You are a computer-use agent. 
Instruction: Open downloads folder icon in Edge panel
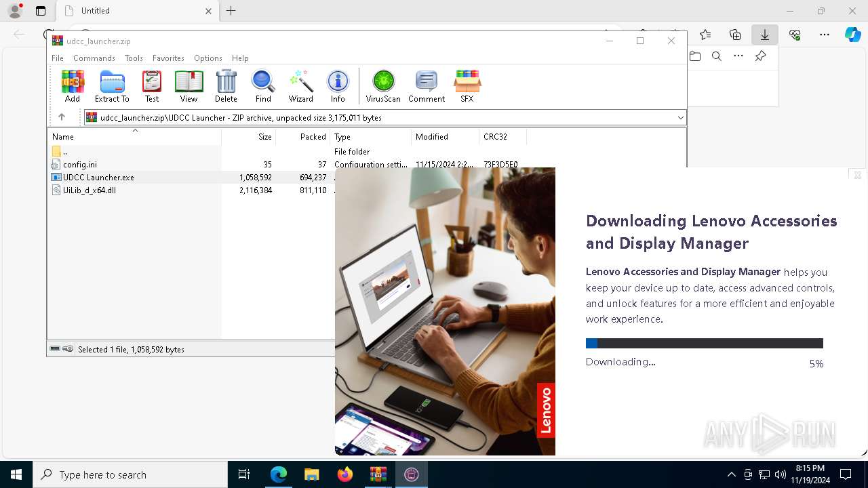(x=695, y=56)
